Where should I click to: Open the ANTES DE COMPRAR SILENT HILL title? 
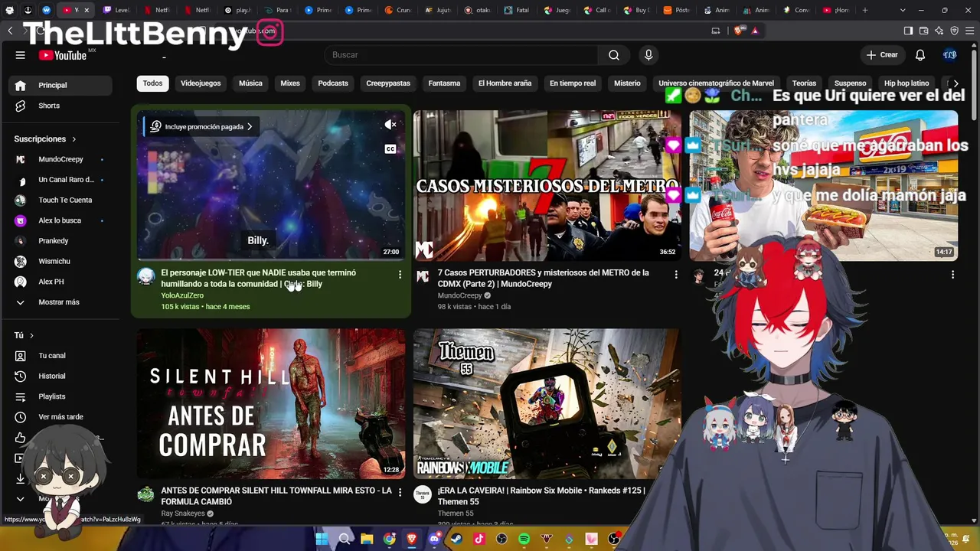click(x=276, y=496)
